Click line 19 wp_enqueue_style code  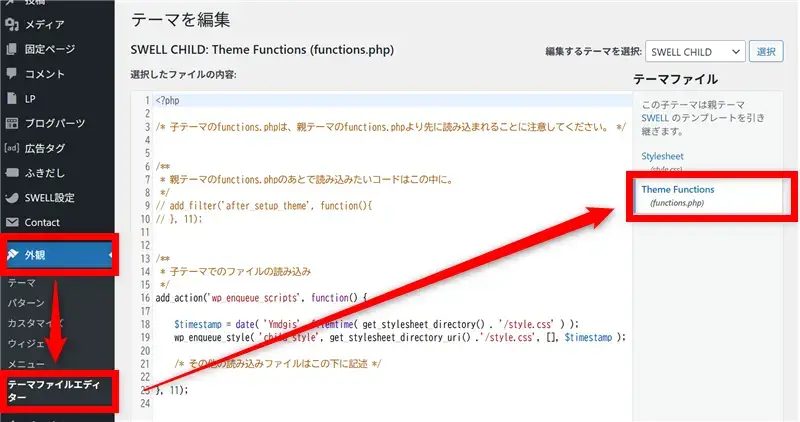click(x=399, y=337)
